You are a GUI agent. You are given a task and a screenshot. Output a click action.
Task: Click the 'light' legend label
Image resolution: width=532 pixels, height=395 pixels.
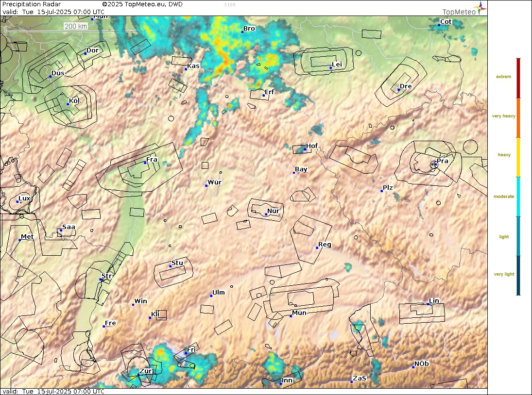(x=504, y=237)
